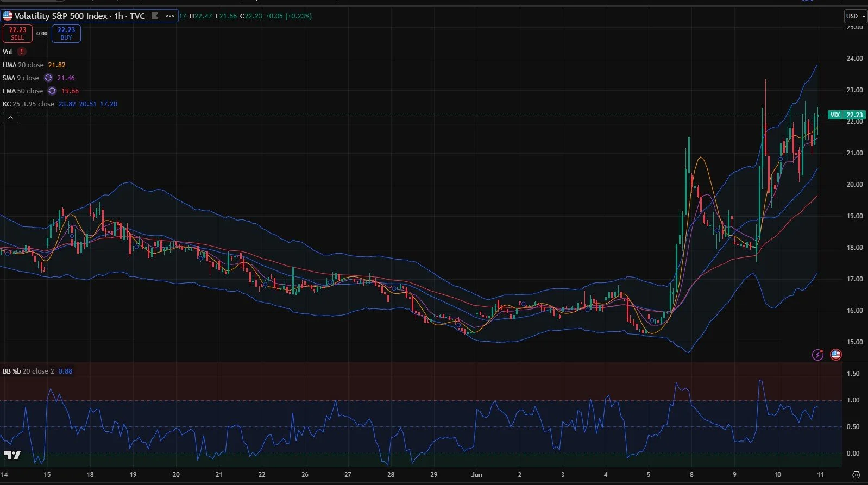
Task: Open the three-dots more menu beside the title
Action: click(170, 16)
